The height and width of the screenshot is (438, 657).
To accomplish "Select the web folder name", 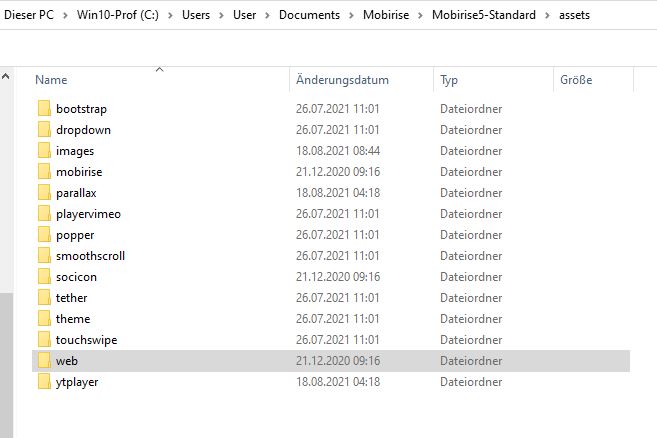I will (x=67, y=361).
